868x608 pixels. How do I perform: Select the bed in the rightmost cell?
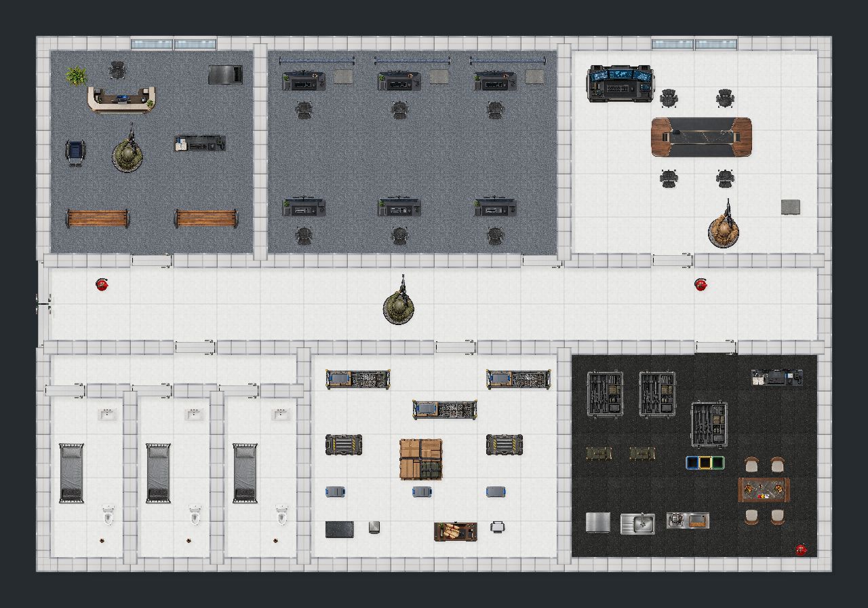245,473
